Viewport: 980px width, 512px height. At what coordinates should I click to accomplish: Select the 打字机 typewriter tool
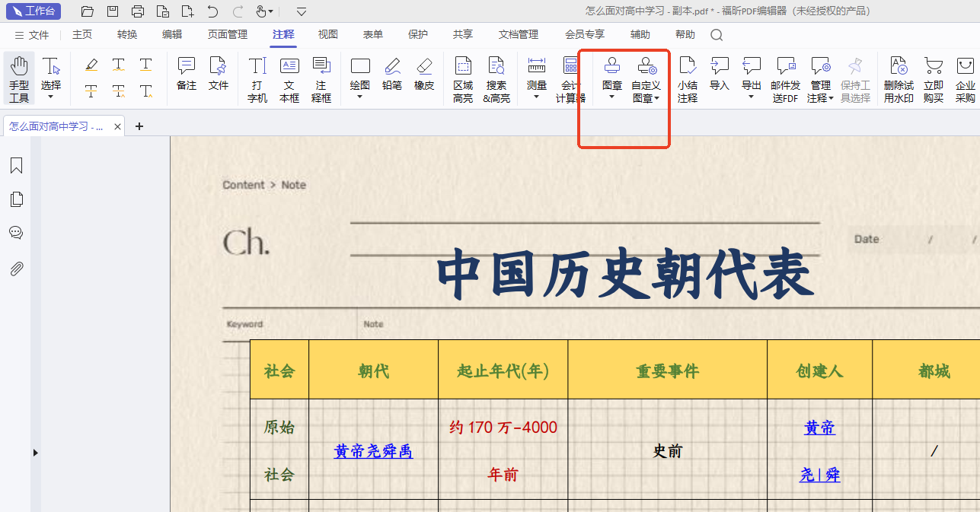tap(257, 78)
